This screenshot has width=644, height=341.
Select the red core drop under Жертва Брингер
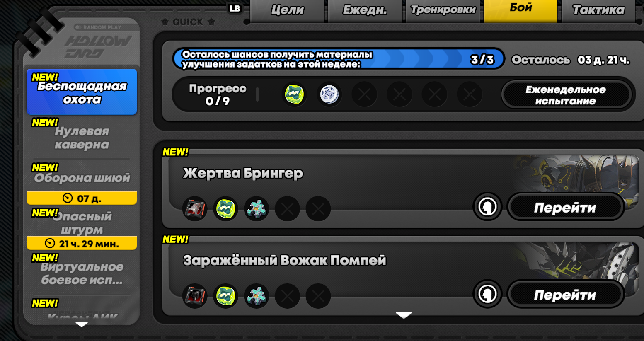point(195,208)
